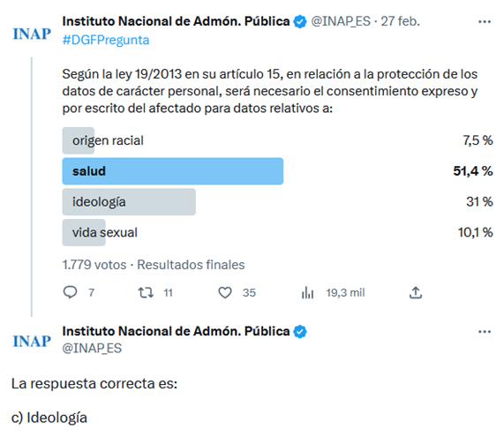The height and width of the screenshot is (437, 504).
Task: Open the top tweet's three-dot menu
Action: (485, 22)
